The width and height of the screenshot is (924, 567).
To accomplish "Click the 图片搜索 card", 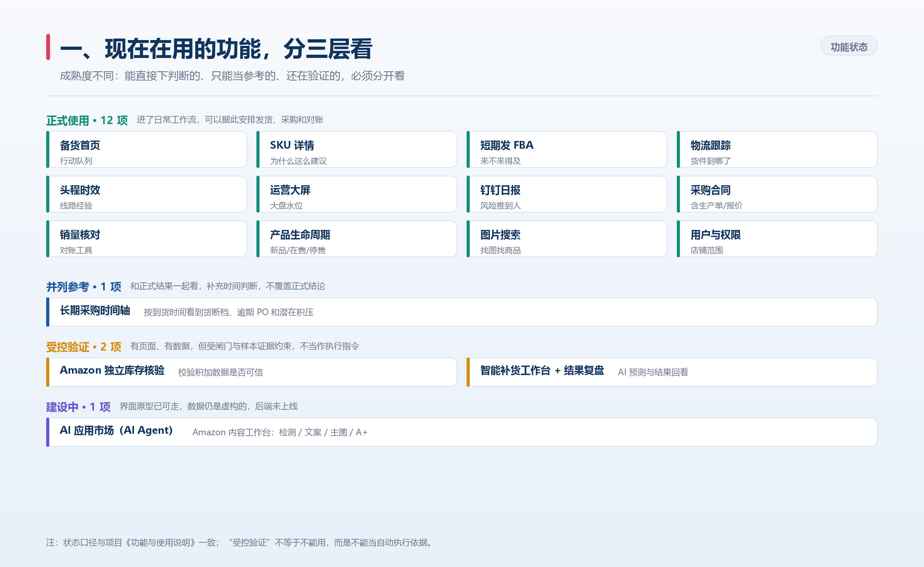I will coord(567,239).
